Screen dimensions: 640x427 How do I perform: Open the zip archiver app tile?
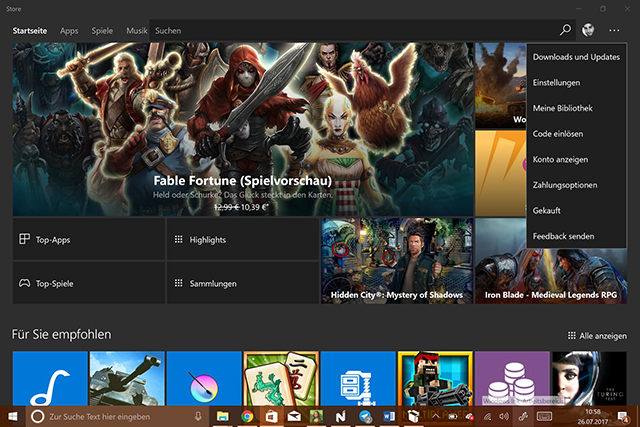point(358,378)
